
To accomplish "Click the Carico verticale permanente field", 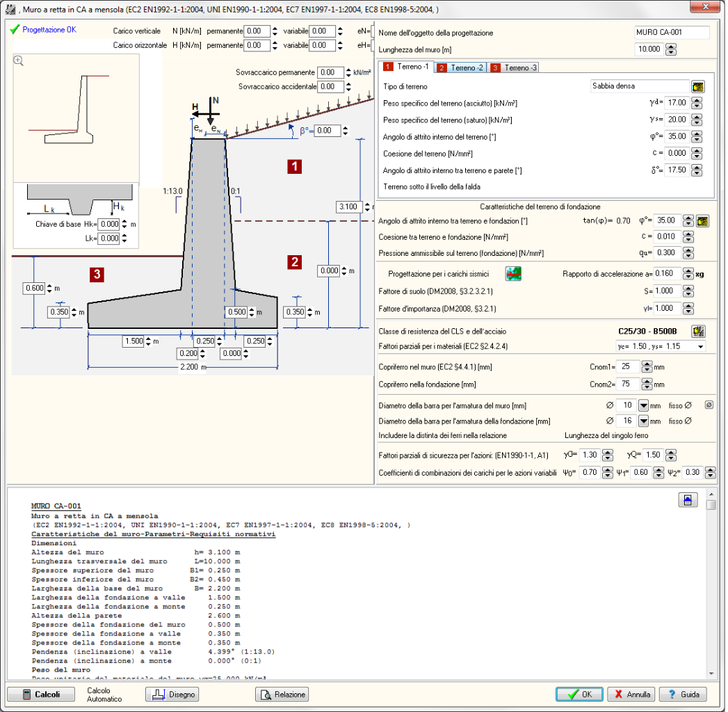I will click(257, 31).
